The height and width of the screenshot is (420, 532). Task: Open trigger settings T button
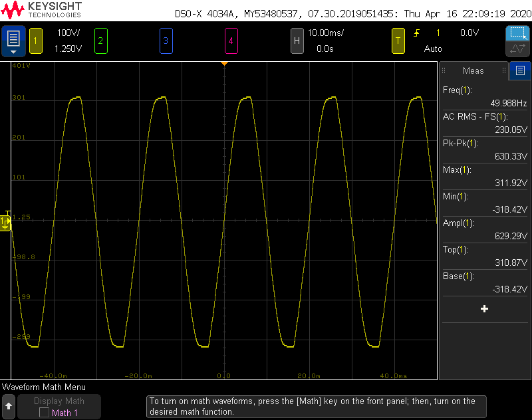(x=398, y=41)
